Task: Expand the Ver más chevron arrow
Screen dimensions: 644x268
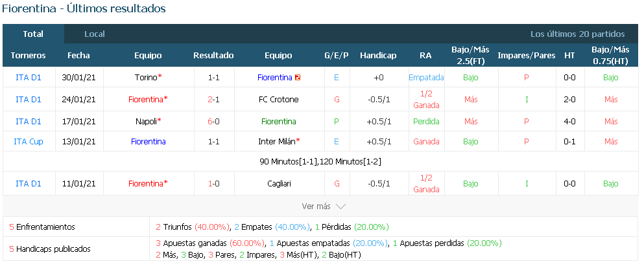Action: (341, 207)
